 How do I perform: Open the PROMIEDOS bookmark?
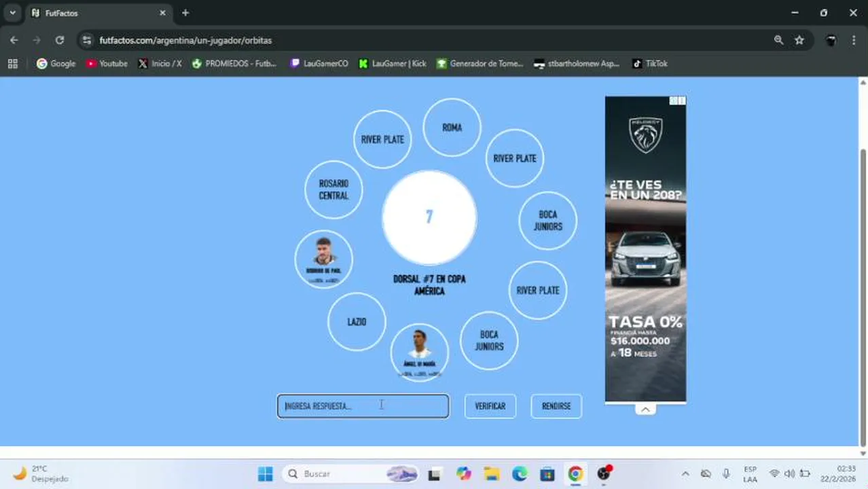click(234, 63)
